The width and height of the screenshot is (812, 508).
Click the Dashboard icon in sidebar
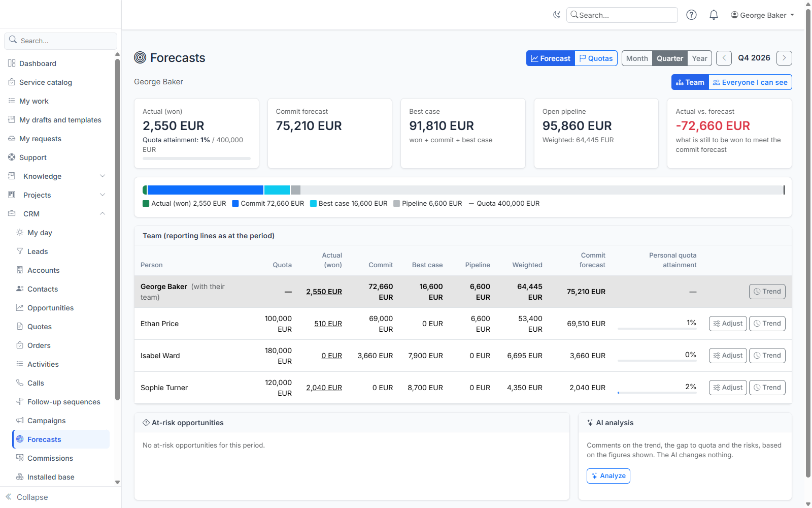(12, 63)
